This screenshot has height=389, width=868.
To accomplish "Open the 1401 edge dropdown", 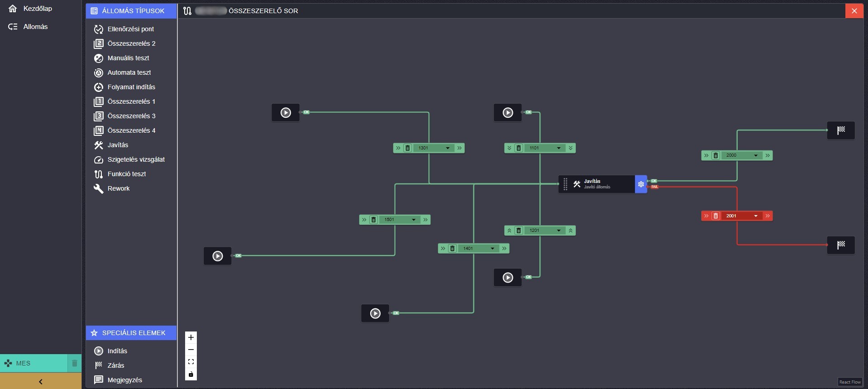I will coord(478,249).
